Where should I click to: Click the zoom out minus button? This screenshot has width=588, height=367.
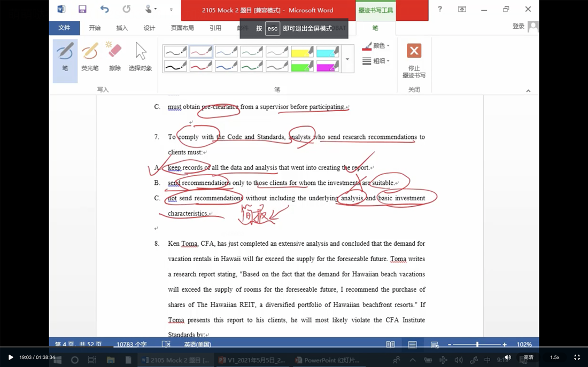pos(449,345)
